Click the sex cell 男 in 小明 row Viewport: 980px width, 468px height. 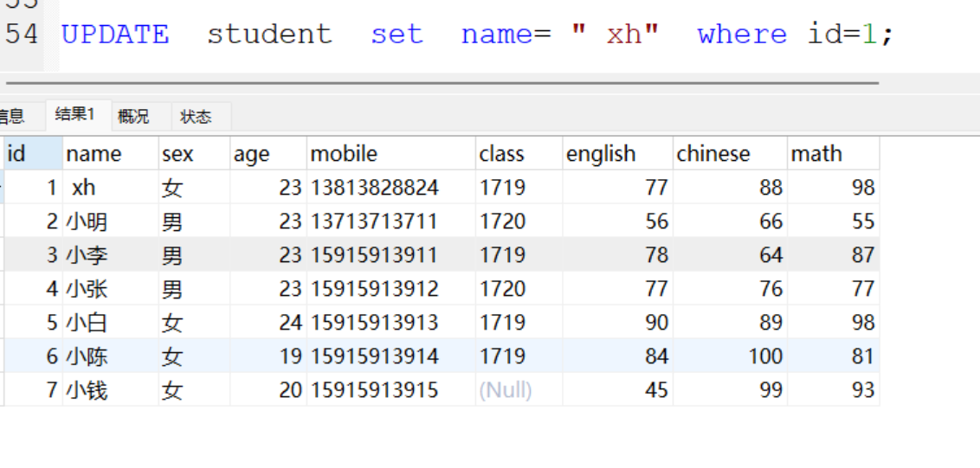[195, 221]
